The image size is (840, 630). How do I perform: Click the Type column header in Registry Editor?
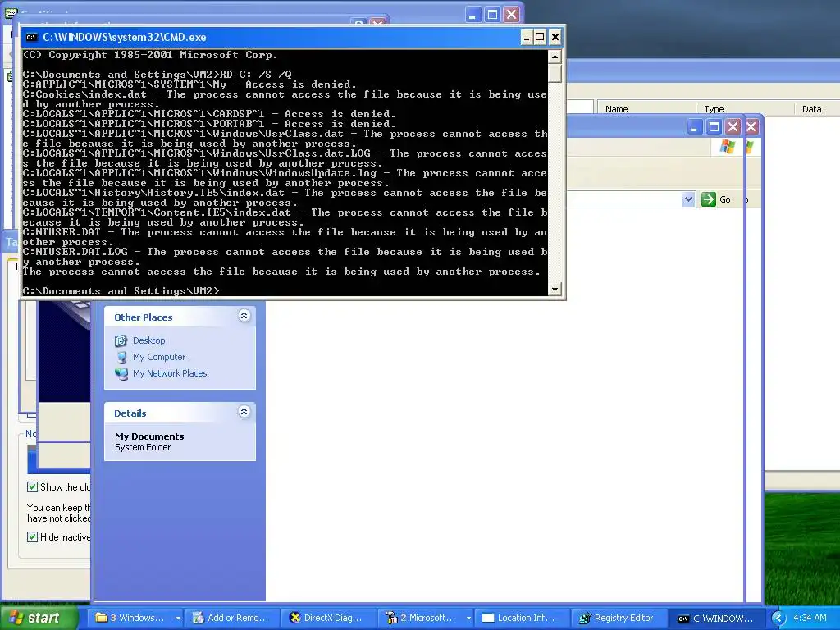click(x=745, y=109)
